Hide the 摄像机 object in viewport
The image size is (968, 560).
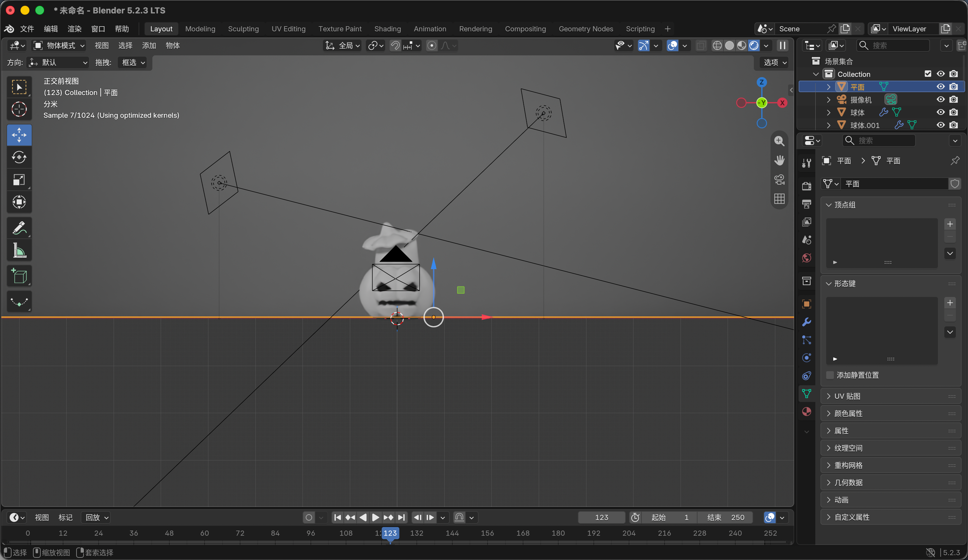point(941,100)
